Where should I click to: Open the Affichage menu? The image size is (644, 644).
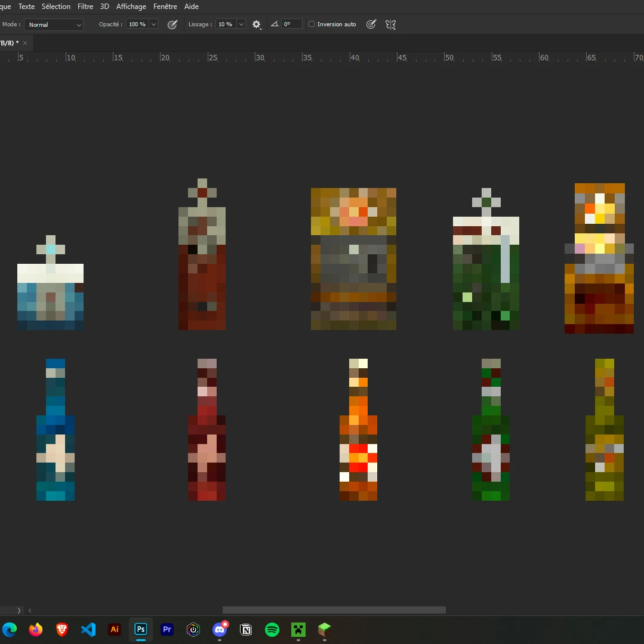(x=131, y=7)
